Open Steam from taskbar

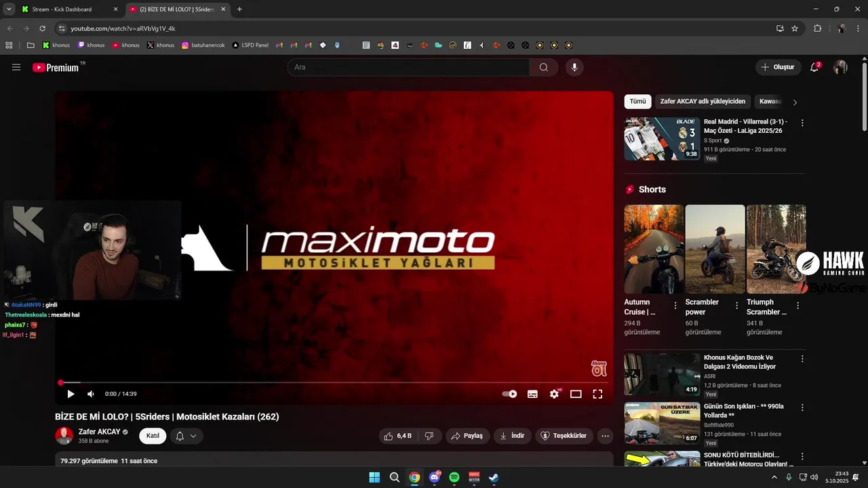click(494, 477)
